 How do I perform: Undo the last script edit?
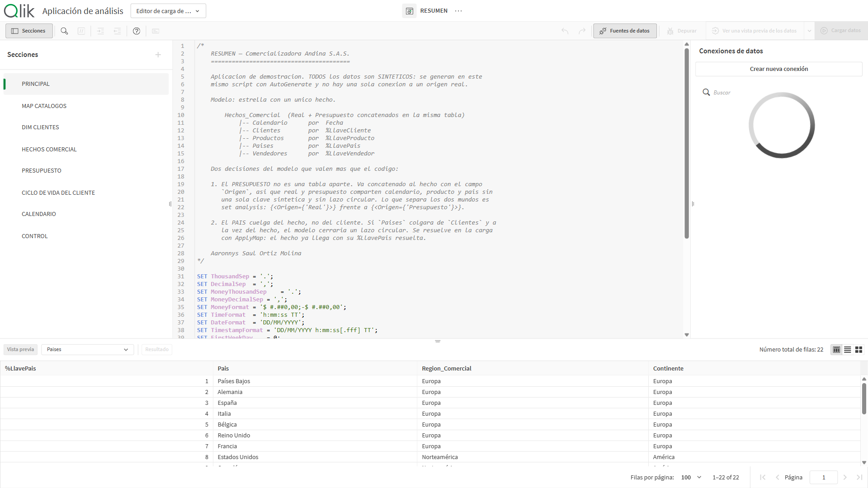click(x=565, y=31)
